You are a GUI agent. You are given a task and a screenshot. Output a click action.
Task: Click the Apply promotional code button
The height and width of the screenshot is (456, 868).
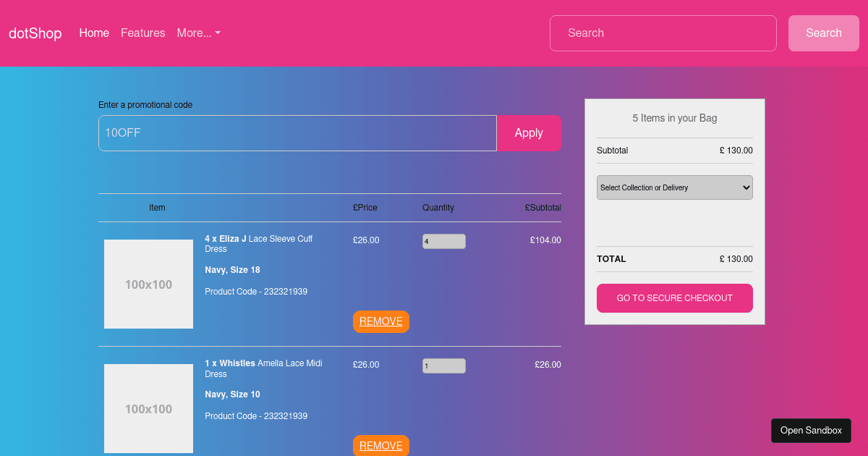tap(528, 133)
